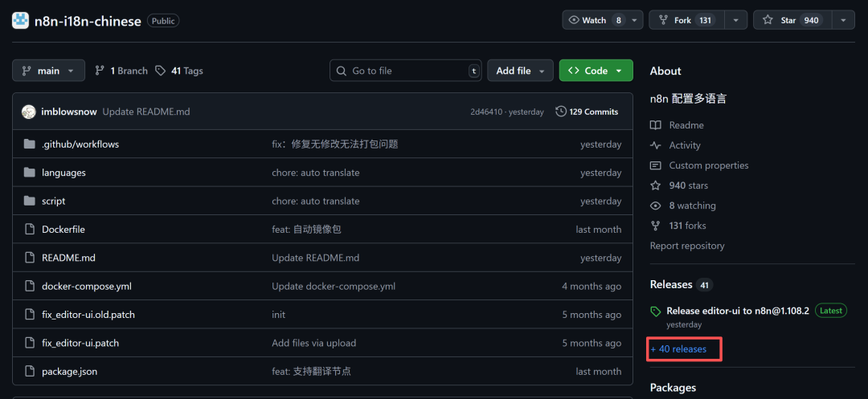Click the 'init' commit message

[x=278, y=315]
